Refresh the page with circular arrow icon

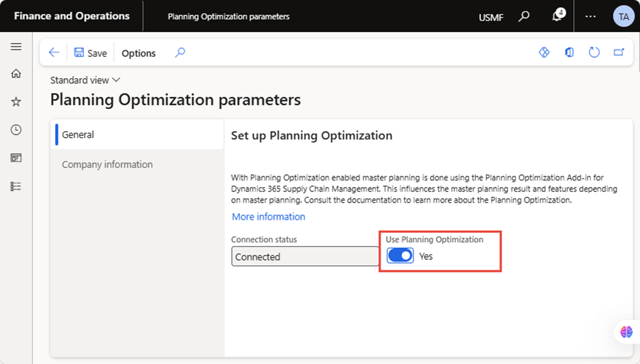(x=594, y=52)
